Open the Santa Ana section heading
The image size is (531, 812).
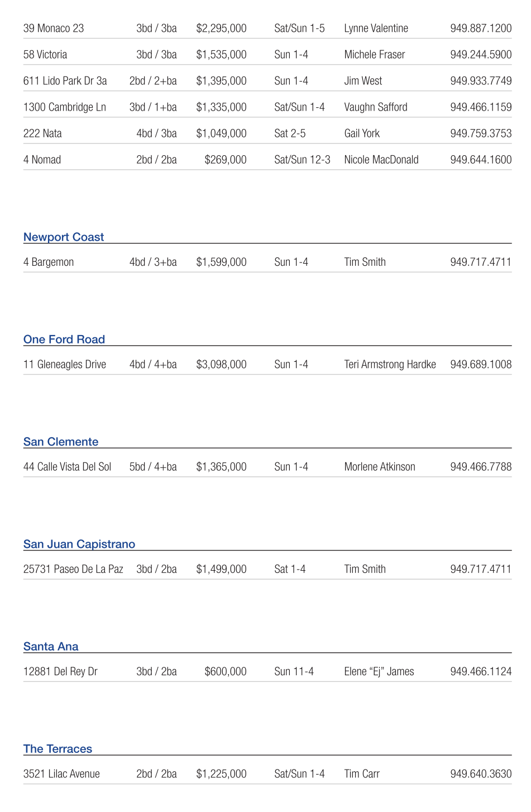51,647
